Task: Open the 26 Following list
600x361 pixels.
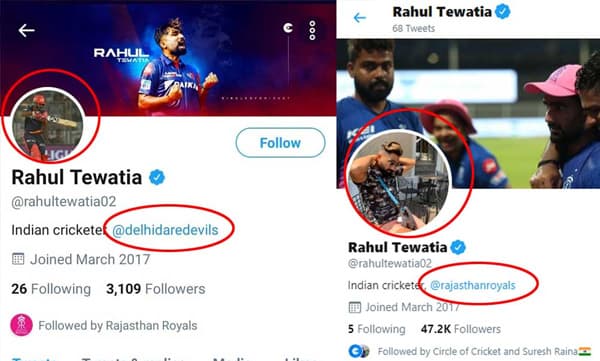Action: [51, 289]
